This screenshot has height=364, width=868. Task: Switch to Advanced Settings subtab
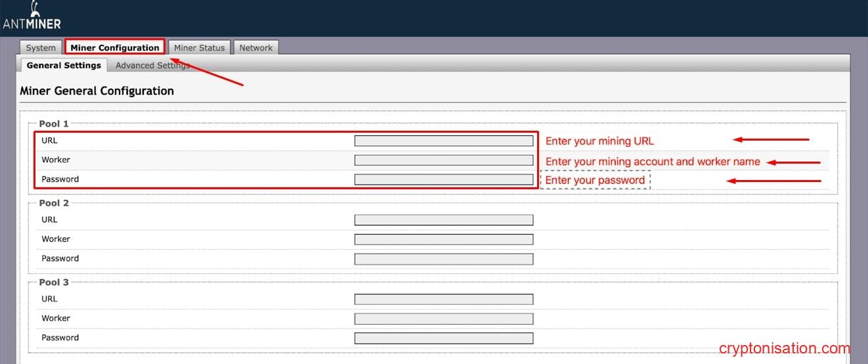tap(151, 66)
